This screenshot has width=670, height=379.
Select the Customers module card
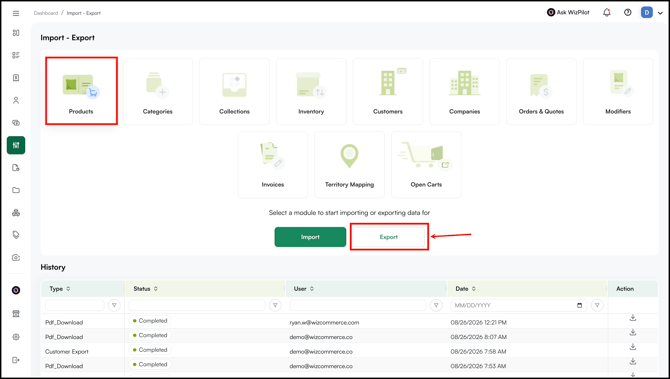pos(388,91)
